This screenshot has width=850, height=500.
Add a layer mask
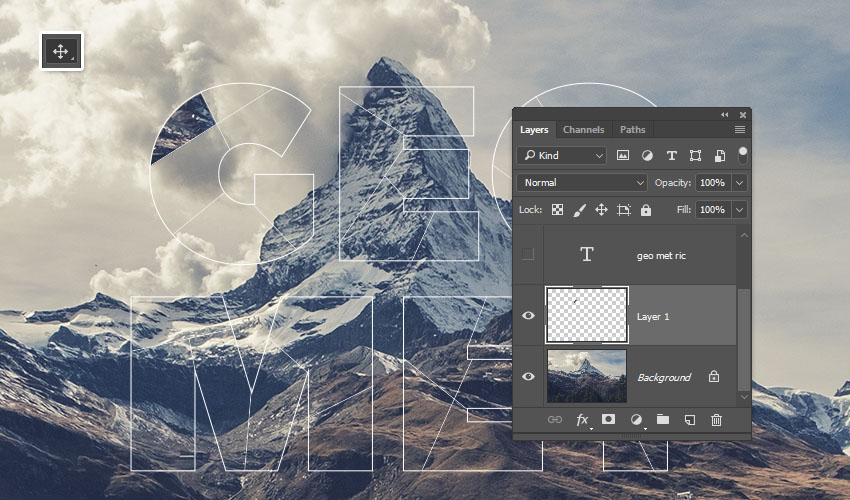pyautogui.click(x=608, y=419)
